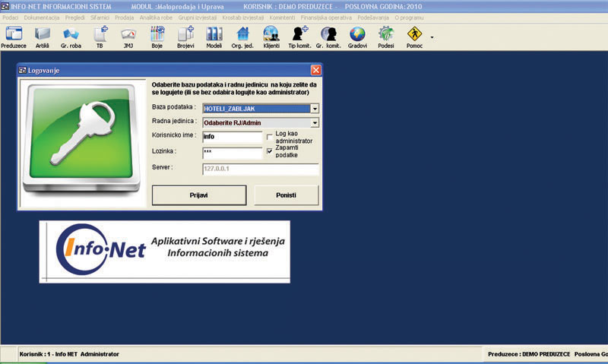Open the Analitika robe menu
The width and height of the screenshot is (608, 364).
156,17
